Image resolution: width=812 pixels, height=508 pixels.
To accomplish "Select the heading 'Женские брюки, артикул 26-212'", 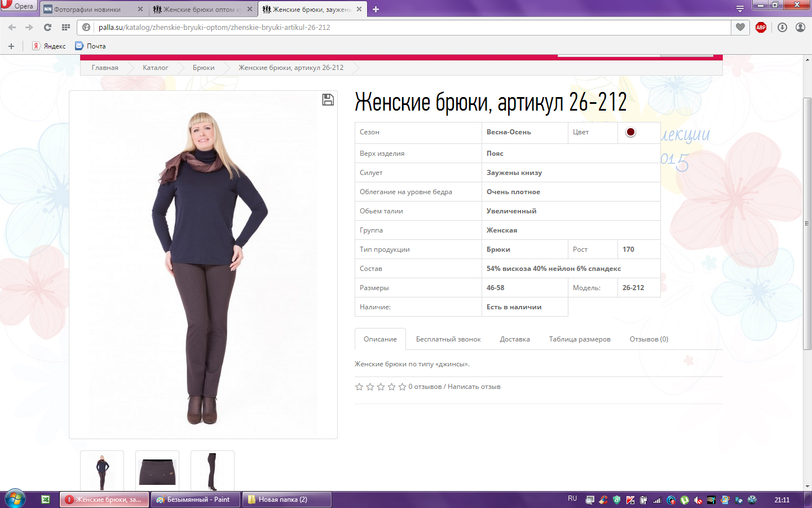I will tap(491, 102).
